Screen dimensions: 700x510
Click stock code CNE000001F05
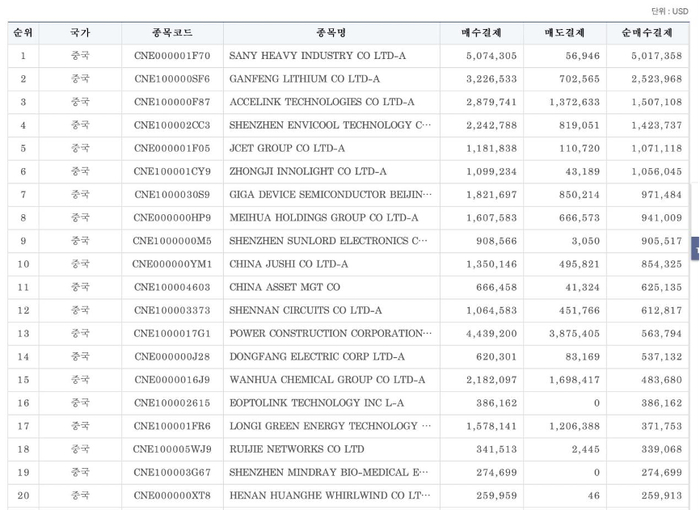(x=172, y=148)
